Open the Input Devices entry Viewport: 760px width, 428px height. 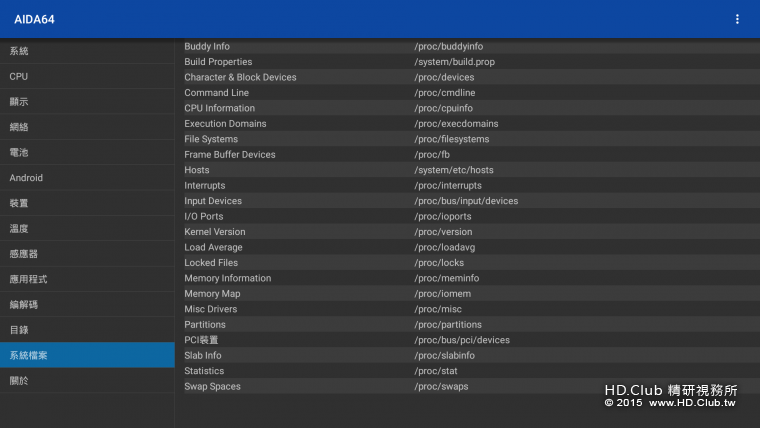click(x=213, y=201)
